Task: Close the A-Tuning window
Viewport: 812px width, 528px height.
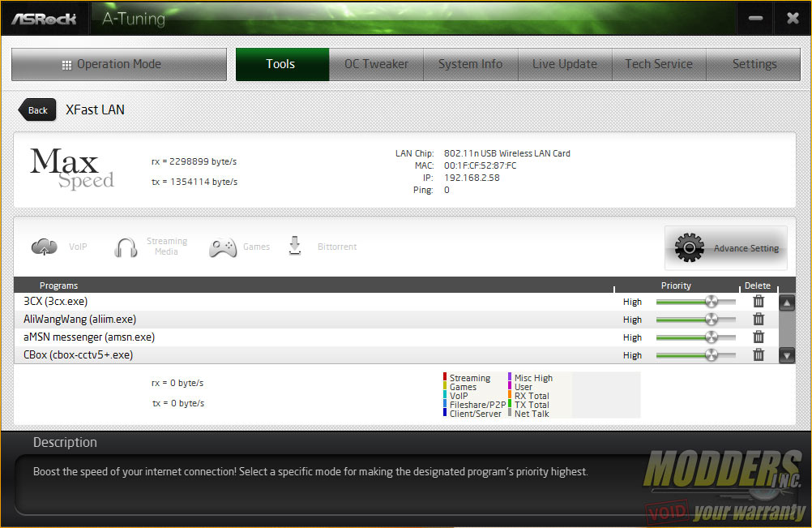Action: coord(793,19)
